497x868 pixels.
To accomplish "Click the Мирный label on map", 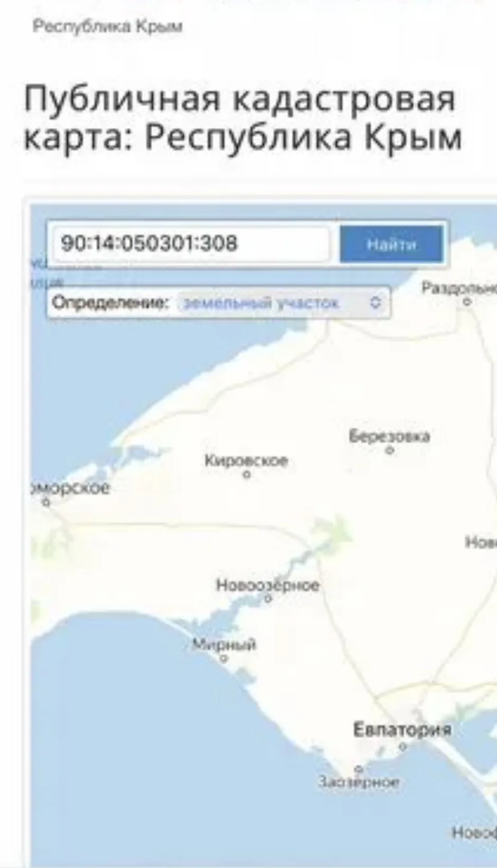I will [224, 645].
